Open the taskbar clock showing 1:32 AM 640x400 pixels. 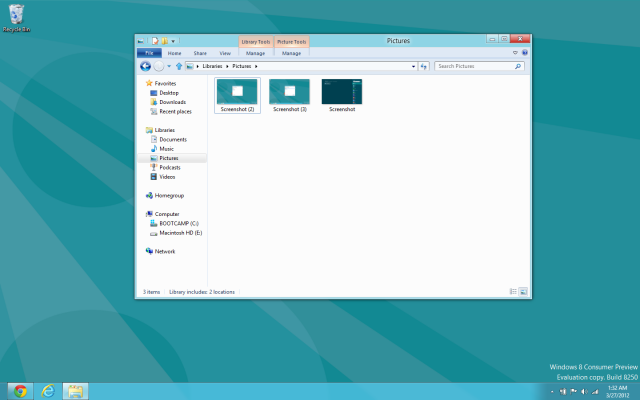click(617, 391)
